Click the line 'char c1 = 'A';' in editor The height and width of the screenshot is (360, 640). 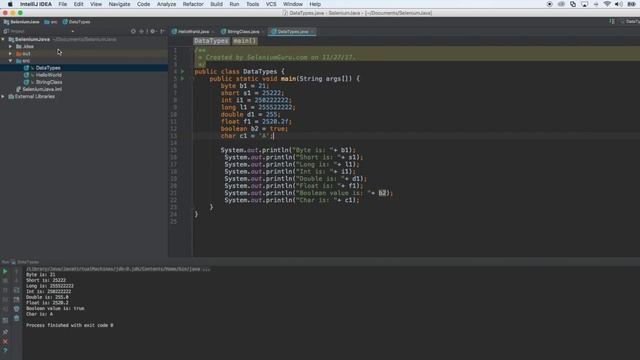[247, 136]
